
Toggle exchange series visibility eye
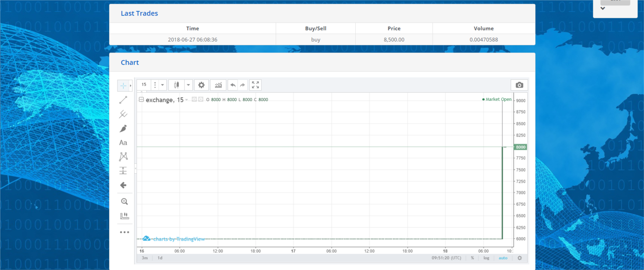pyautogui.click(x=194, y=99)
